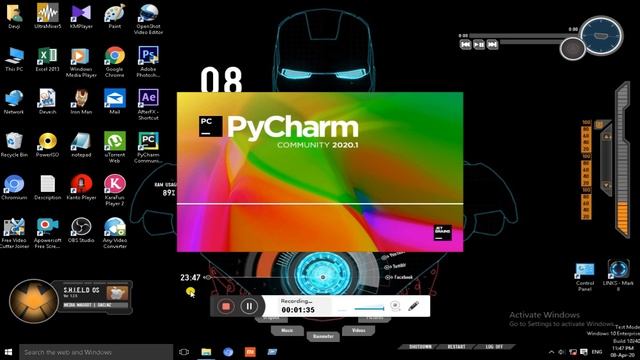Click the Videos launcher button
This screenshot has height=360, width=640.
pyautogui.click(x=358, y=330)
